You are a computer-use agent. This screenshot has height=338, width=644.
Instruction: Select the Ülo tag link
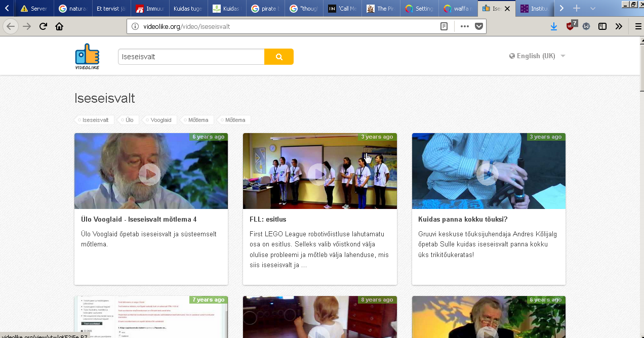(x=130, y=120)
